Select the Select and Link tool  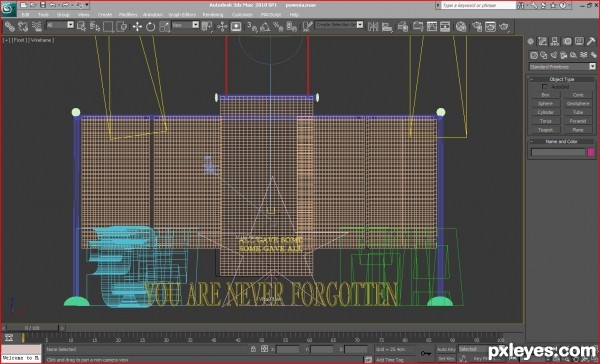[9, 26]
